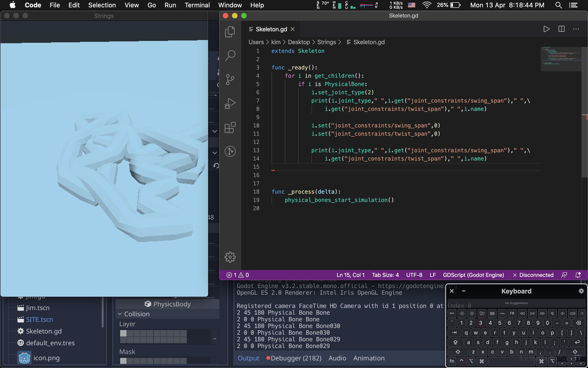Change LF end of line sequence

(x=433, y=275)
